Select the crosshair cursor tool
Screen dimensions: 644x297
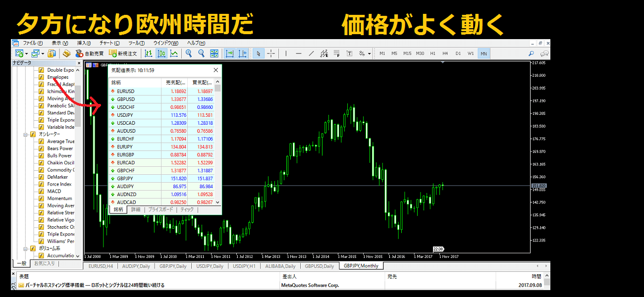tap(271, 53)
